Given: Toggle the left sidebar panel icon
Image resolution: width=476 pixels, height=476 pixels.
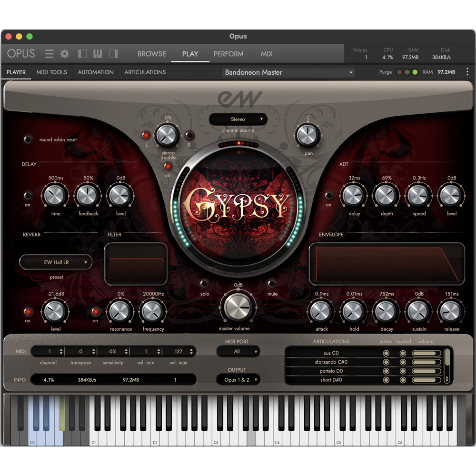Looking at the screenshot, I should [x=82, y=54].
